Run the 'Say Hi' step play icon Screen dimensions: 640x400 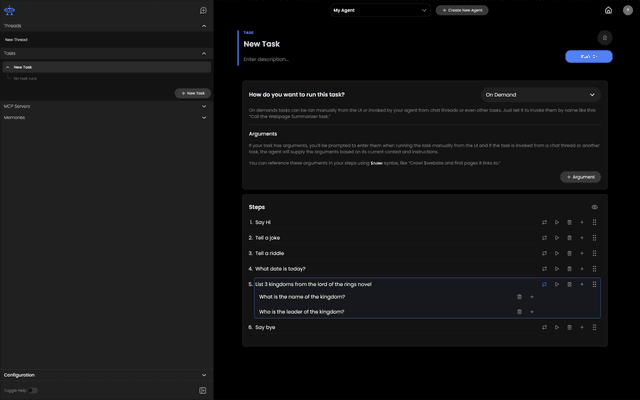[557, 222]
